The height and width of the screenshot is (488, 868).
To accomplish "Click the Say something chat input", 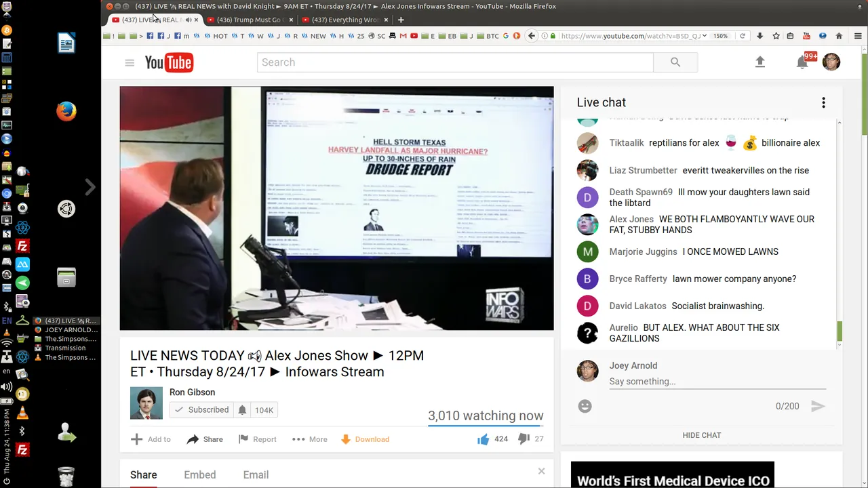I will click(x=717, y=382).
